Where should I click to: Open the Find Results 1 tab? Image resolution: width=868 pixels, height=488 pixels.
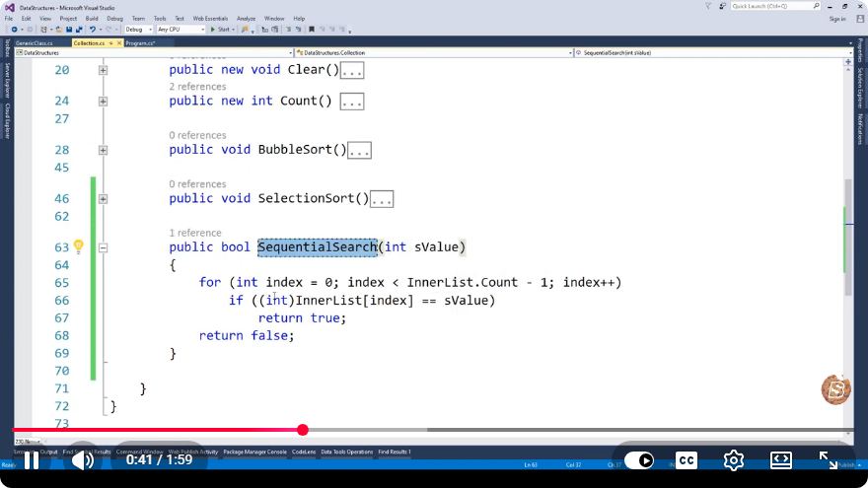point(395,452)
